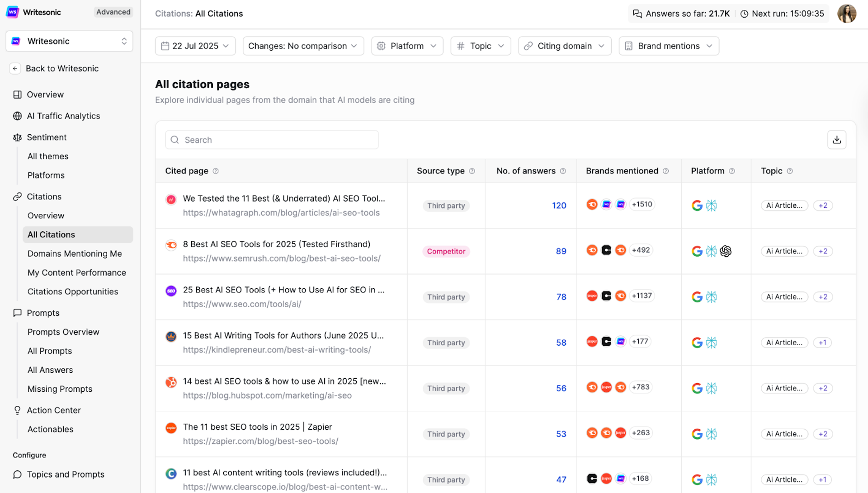Click the download export icon button
Screen dimensions: 868x493
click(837, 140)
